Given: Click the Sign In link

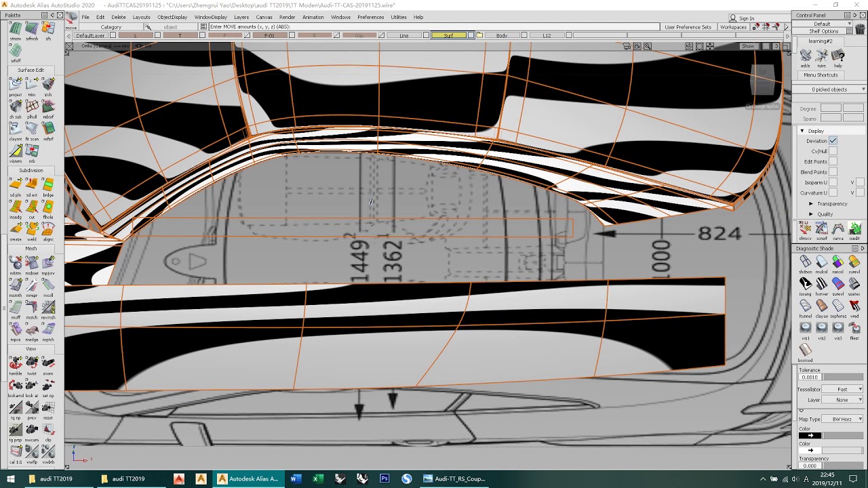Looking at the screenshot, I should point(746,18).
